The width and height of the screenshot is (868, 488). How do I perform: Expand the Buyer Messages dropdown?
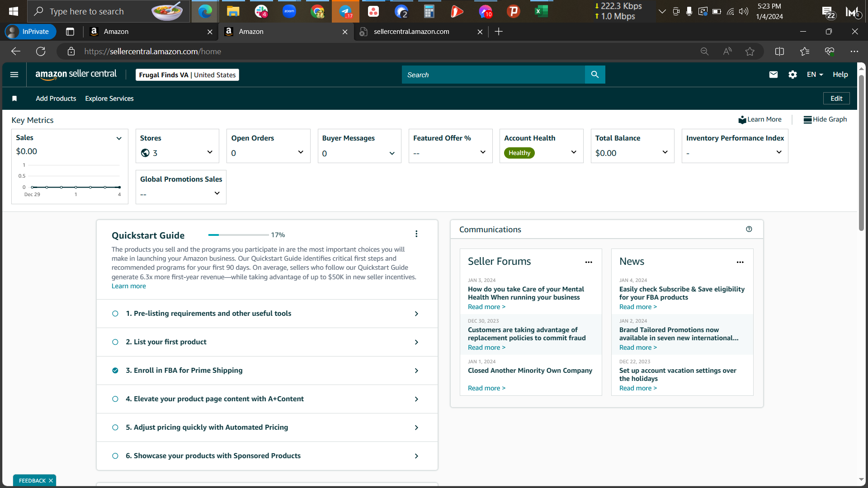click(x=392, y=153)
